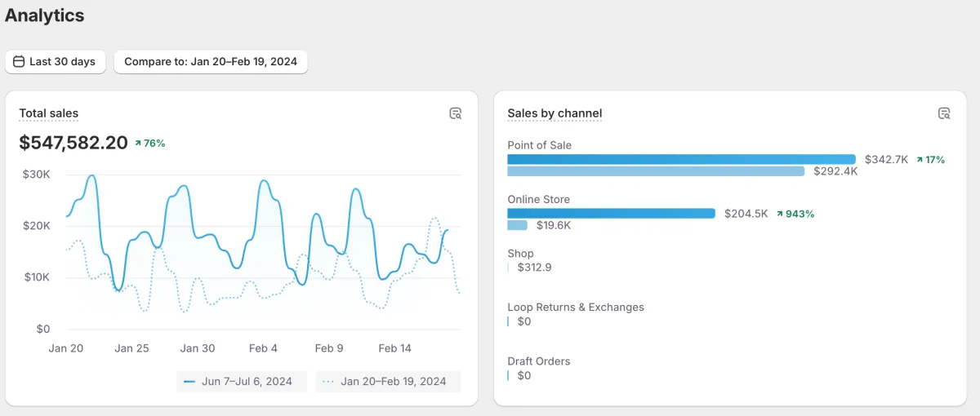Select the Point of Sale current period bar
Image resolution: width=980 pixels, height=416 pixels.
click(682, 160)
